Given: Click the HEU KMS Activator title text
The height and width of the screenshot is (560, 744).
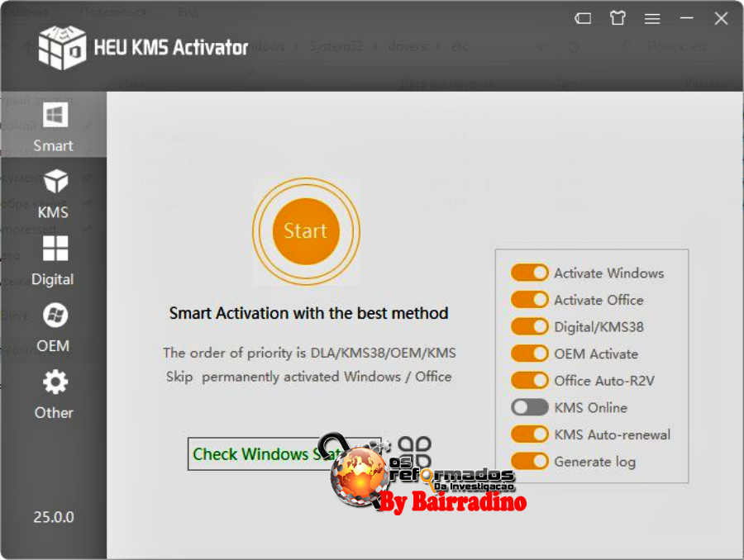Looking at the screenshot, I should (x=171, y=47).
